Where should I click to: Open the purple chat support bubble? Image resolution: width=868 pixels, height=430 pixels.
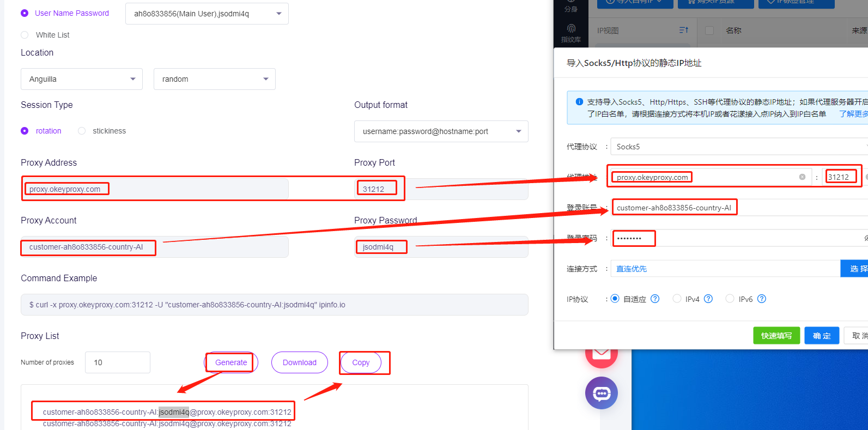(x=601, y=393)
